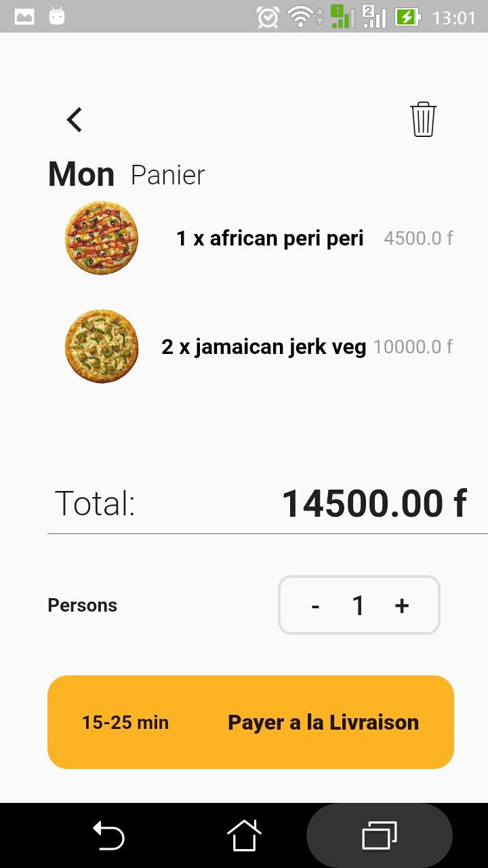Tap the 15-25 min delivery time label

(125, 722)
